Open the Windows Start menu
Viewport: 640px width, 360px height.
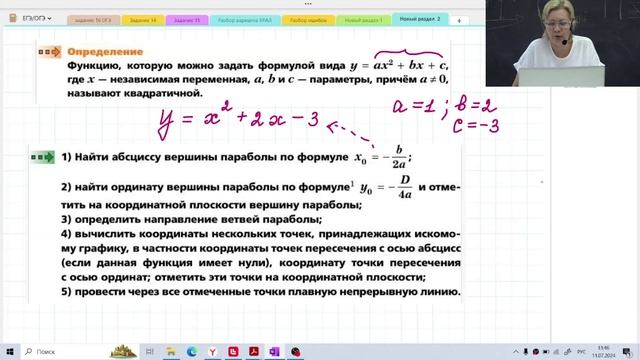(10, 351)
